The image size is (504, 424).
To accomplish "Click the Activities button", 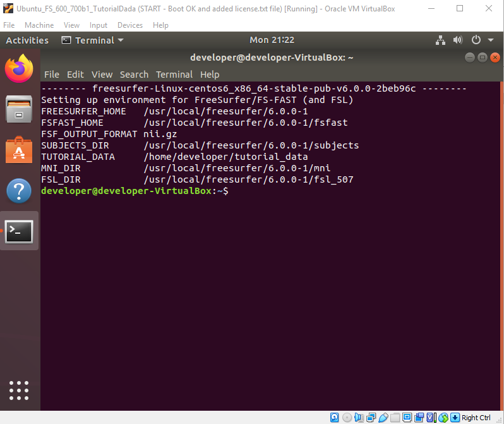I will pos(27,40).
